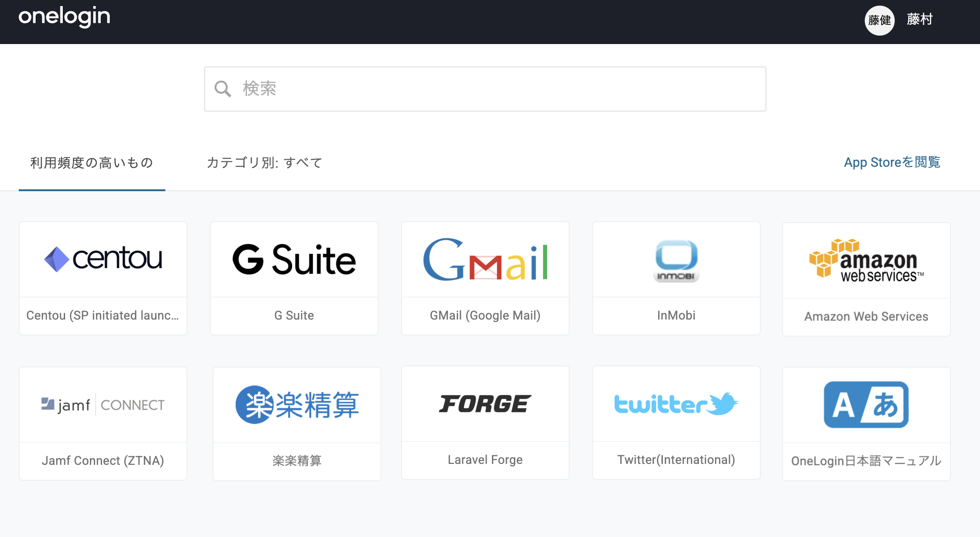Launch the Laravel FORGE logo
Screen dimensions: 980x537
tap(485, 403)
